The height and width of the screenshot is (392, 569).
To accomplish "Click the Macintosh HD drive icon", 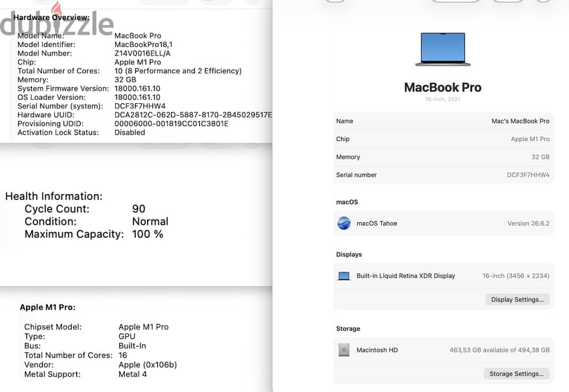I will (343, 350).
